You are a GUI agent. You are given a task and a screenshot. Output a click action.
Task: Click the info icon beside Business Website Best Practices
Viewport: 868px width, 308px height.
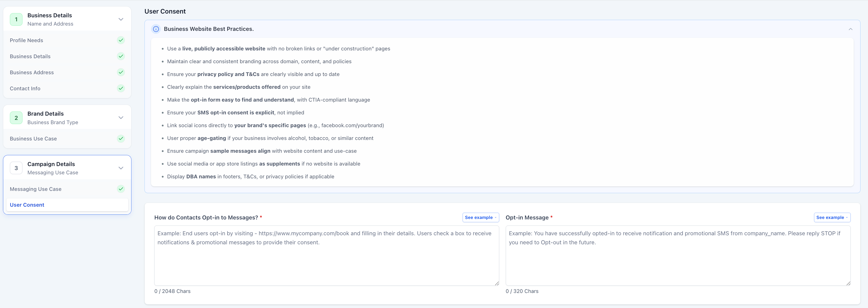pyautogui.click(x=156, y=29)
